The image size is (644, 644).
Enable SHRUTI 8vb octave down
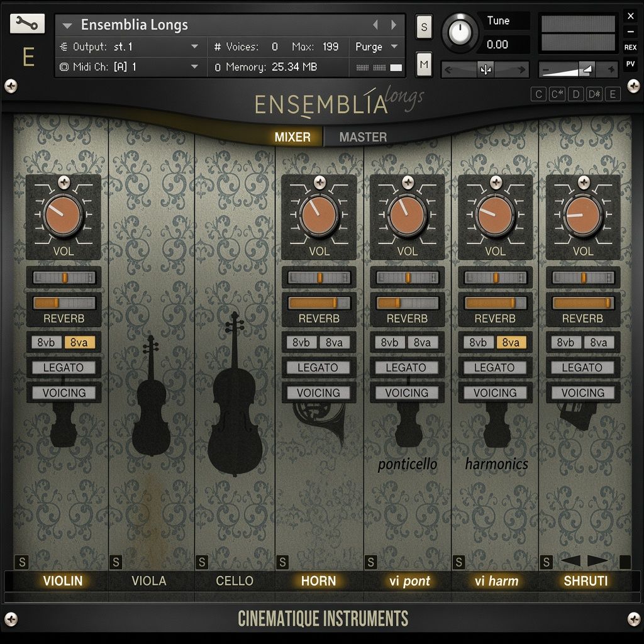coord(566,342)
